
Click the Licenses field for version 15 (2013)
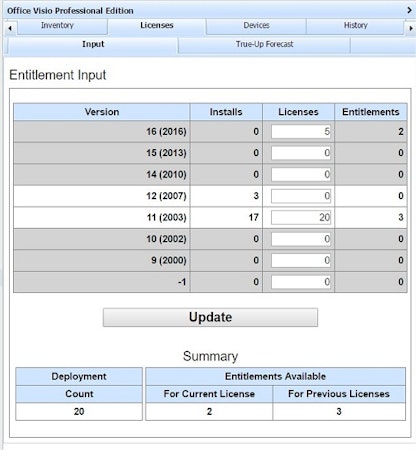point(301,153)
